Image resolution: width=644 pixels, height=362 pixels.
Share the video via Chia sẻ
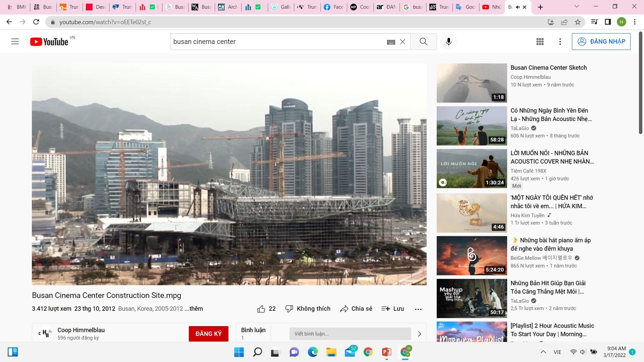click(x=356, y=309)
